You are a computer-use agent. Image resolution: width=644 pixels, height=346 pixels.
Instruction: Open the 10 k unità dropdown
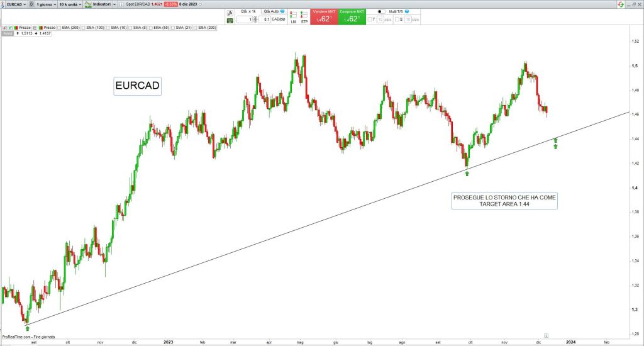[x=70, y=4]
